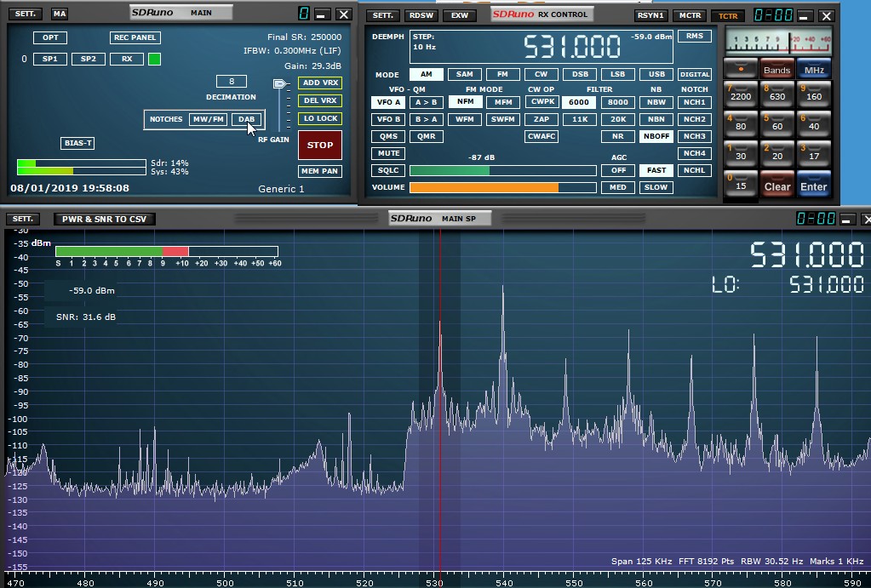This screenshot has height=588, width=871.
Task: Select DIGITAL mode
Action: 695,74
